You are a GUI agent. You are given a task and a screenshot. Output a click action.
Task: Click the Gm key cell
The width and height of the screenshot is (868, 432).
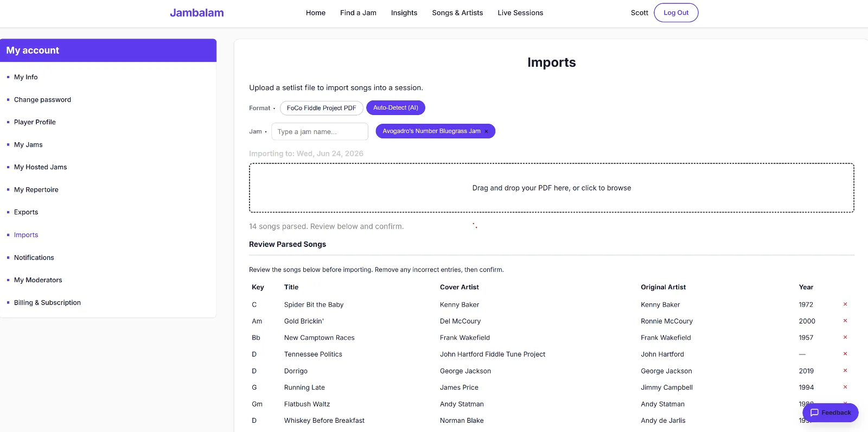tap(257, 404)
